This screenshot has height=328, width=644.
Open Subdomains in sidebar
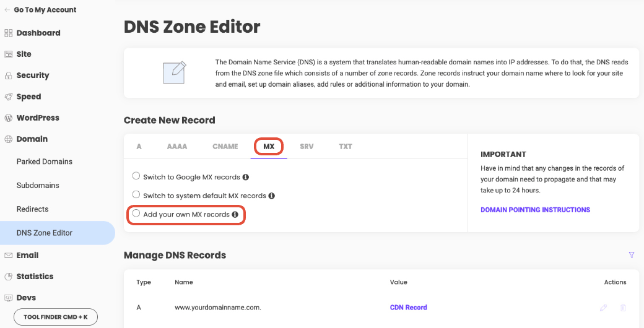38,186
